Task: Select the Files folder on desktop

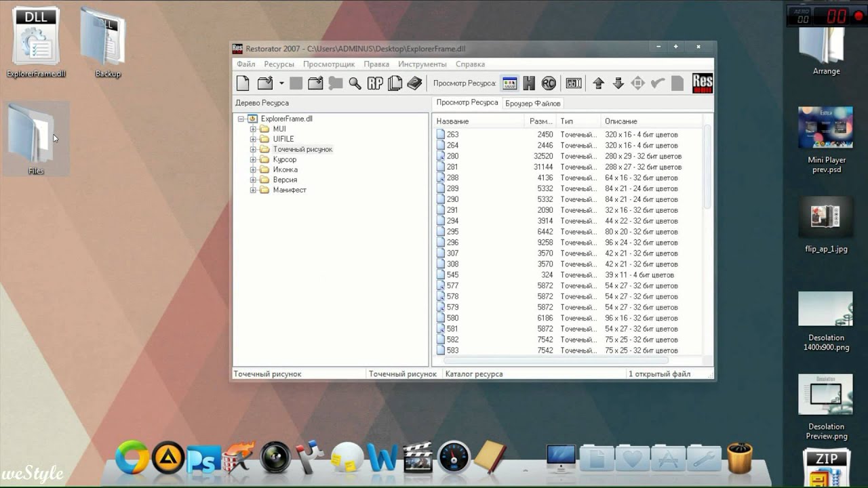Action: [36, 138]
